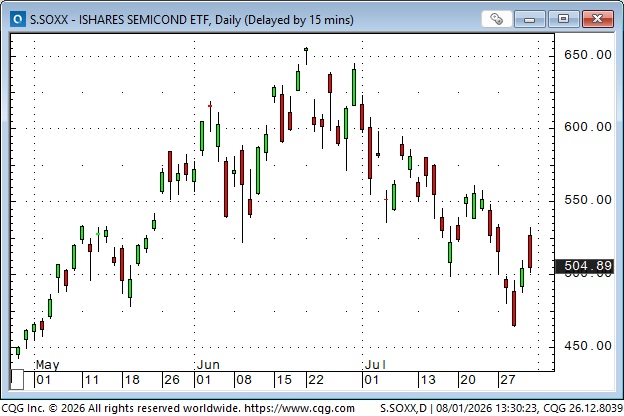Click the 600.00 price axis label

[588, 127]
